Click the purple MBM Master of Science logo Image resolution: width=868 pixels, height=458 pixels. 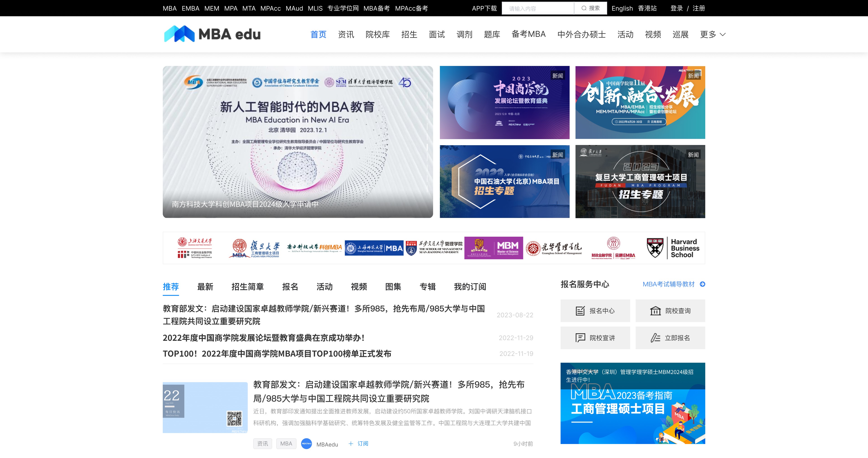[494, 248]
